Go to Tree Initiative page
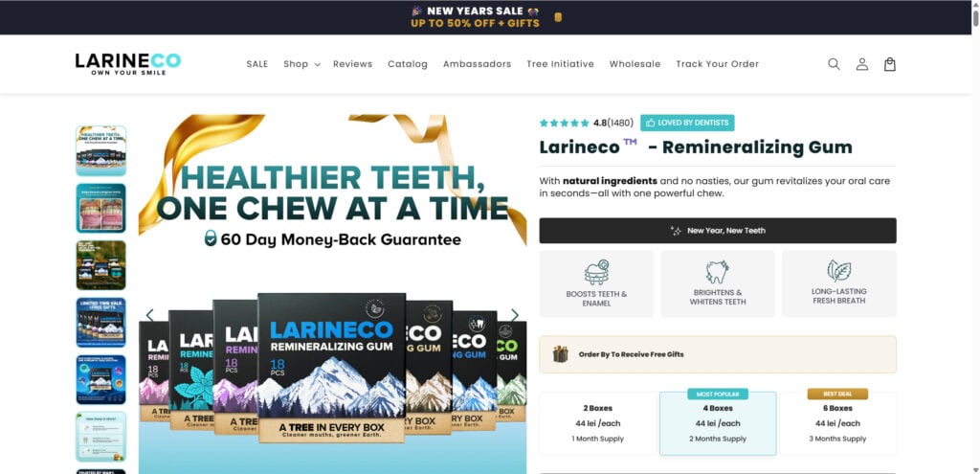Screen dimensions: 980x474 click(x=560, y=64)
